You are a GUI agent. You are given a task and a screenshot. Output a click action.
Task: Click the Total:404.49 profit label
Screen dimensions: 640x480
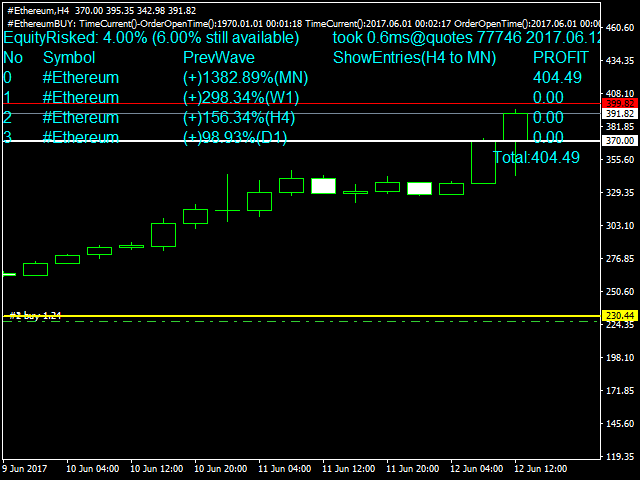tap(536, 157)
